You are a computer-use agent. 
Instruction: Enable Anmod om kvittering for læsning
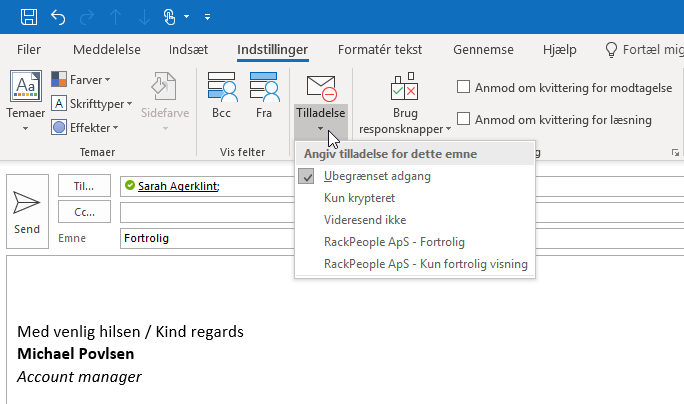pyautogui.click(x=464, y=119)
